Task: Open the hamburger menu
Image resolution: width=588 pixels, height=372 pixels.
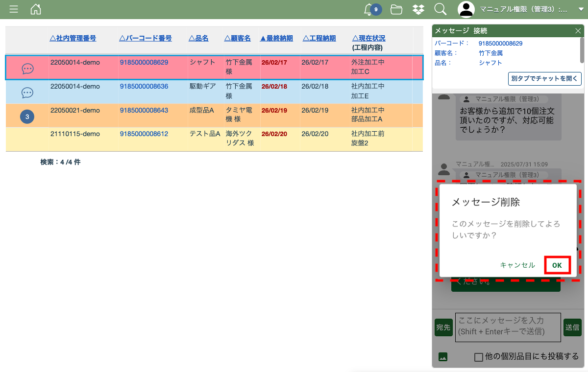Action: 14,9
